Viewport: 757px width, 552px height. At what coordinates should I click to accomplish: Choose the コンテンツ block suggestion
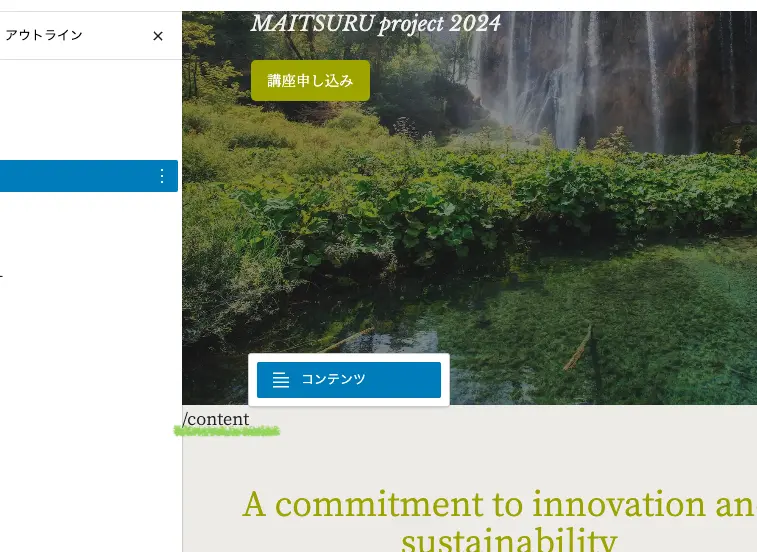click(x=349, y=380)
